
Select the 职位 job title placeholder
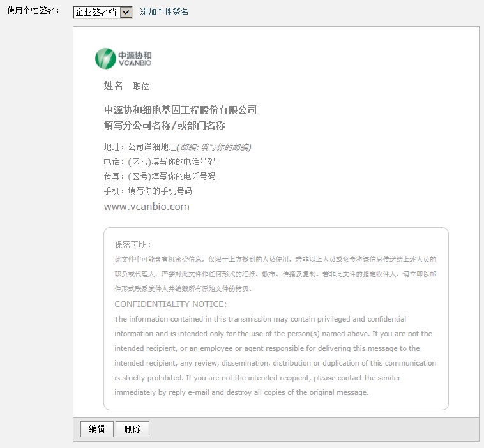[141, 86]
